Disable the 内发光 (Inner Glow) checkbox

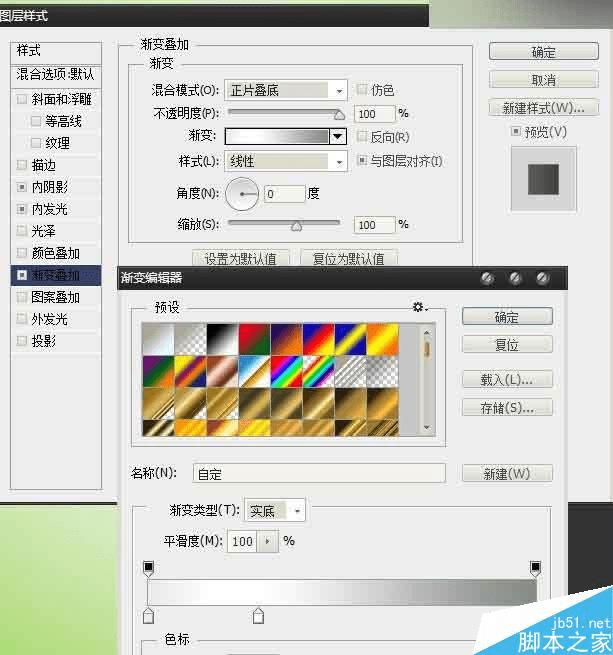[22, 209]
